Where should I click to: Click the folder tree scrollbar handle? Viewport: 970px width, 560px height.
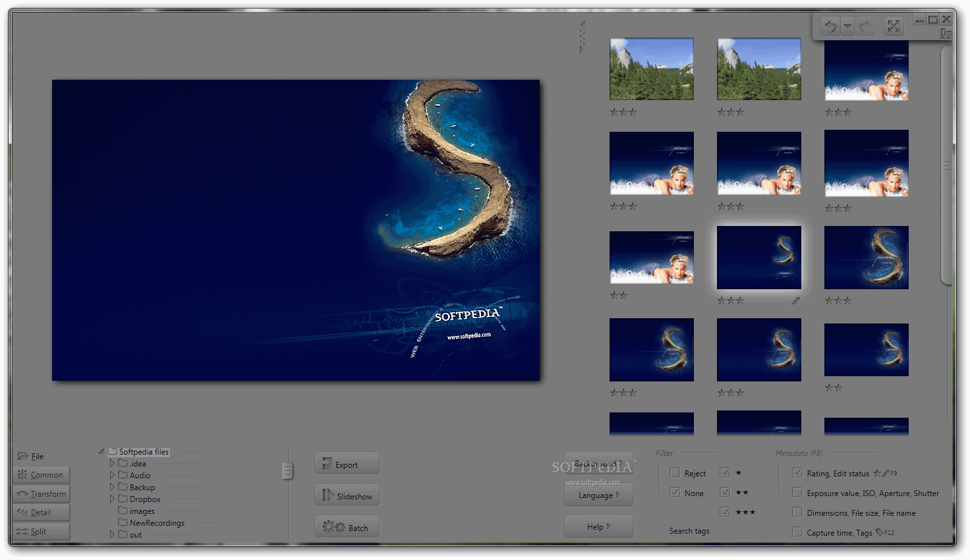[x=287, y=470]
